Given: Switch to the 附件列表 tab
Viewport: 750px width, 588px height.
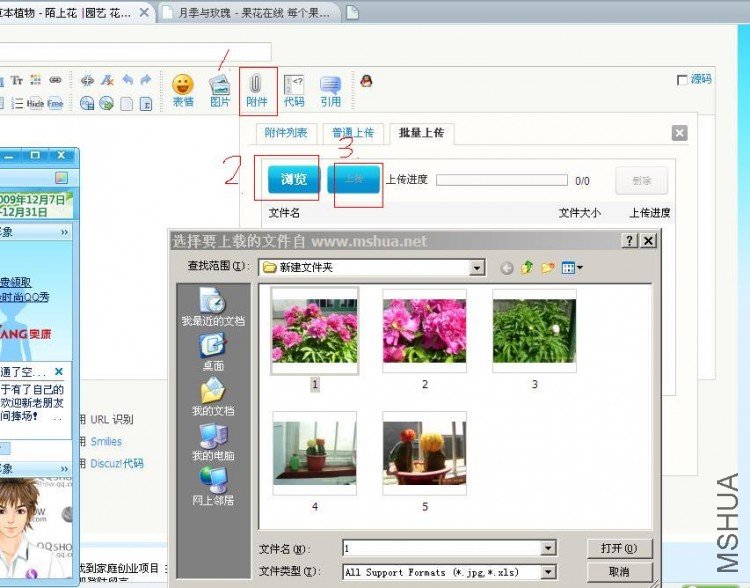Looking at the screenshot, I should click(x=285, y=133).
